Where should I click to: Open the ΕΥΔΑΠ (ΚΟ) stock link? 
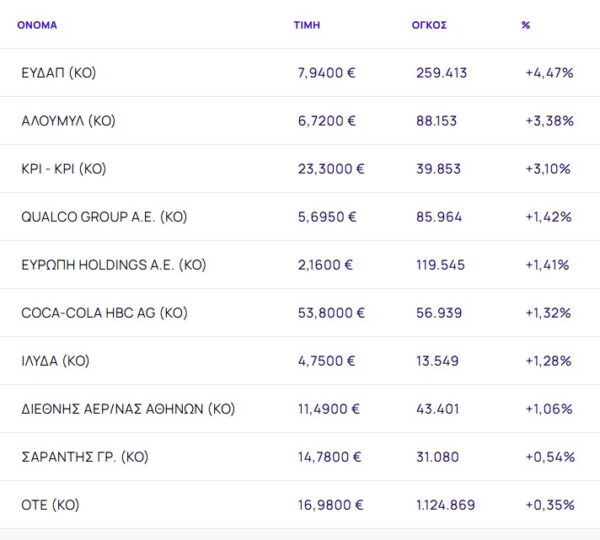tap(58, 73)
